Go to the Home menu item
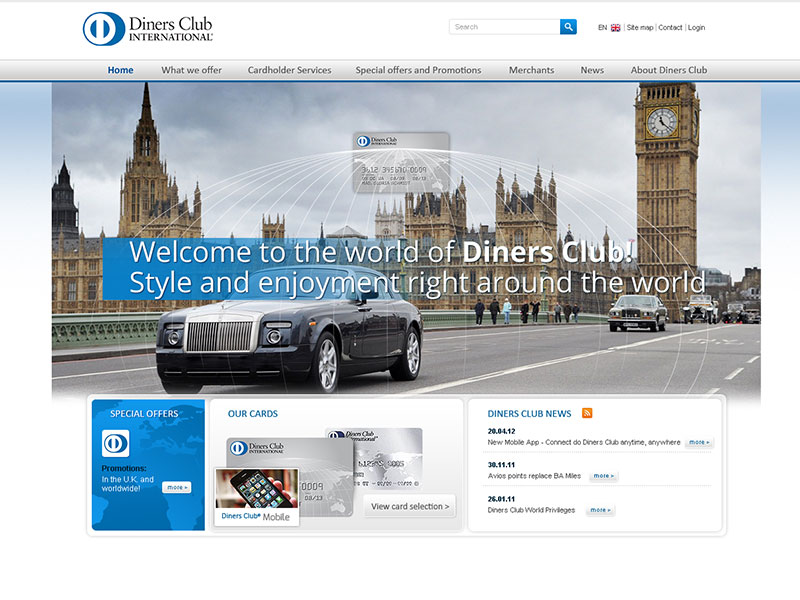 (120, 70)
